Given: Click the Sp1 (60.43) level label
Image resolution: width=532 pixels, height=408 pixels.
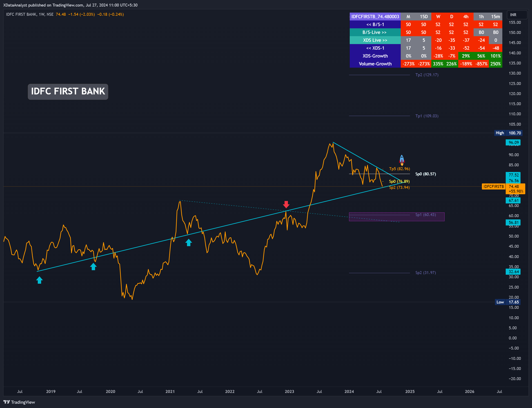Looking at the screenshot, I should 426,215.
